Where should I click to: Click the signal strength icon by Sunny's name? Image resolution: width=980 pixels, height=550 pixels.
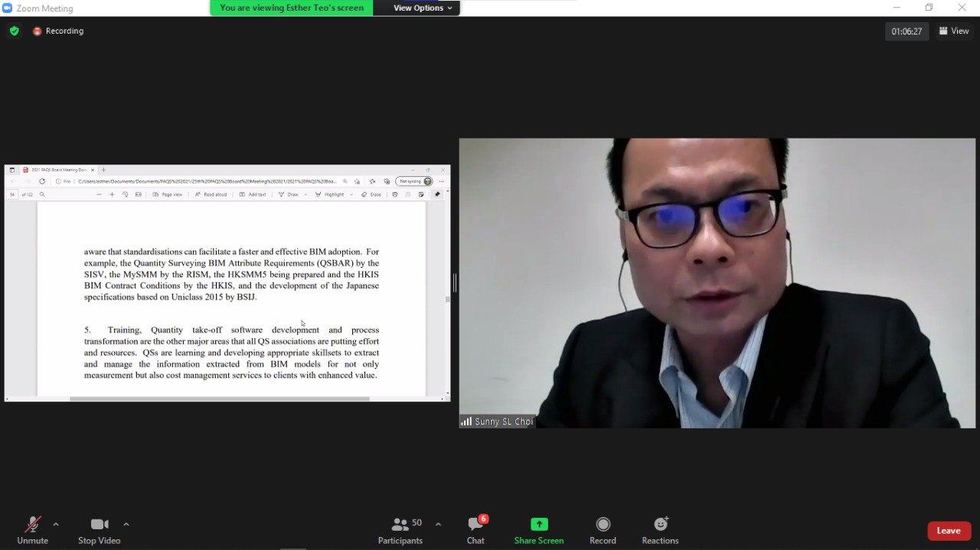pos(466,421)
